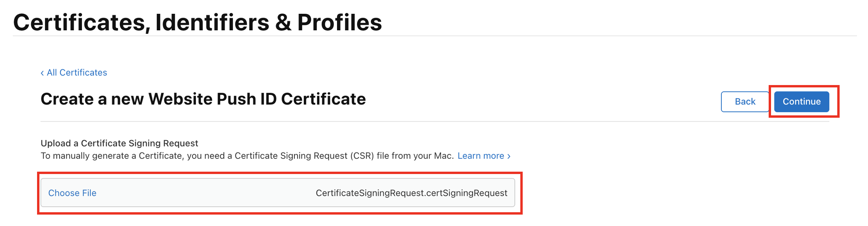Click the Back button

click(x=745, y=102)
